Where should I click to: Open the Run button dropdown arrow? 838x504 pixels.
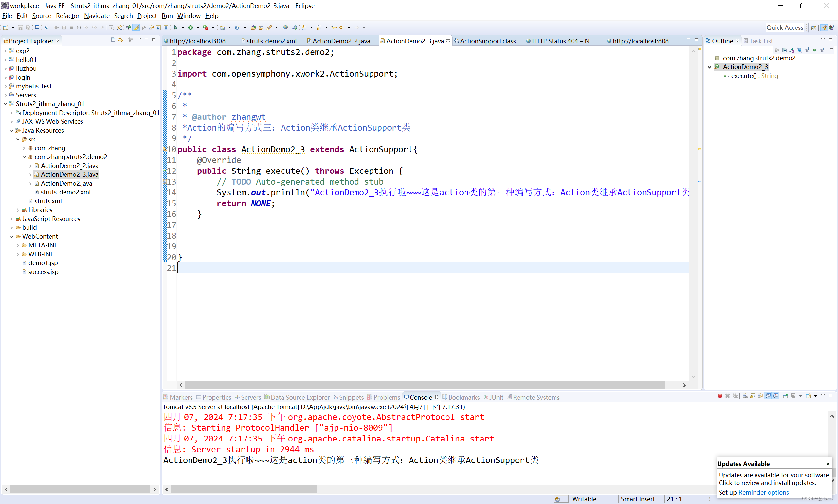(198, 27)
